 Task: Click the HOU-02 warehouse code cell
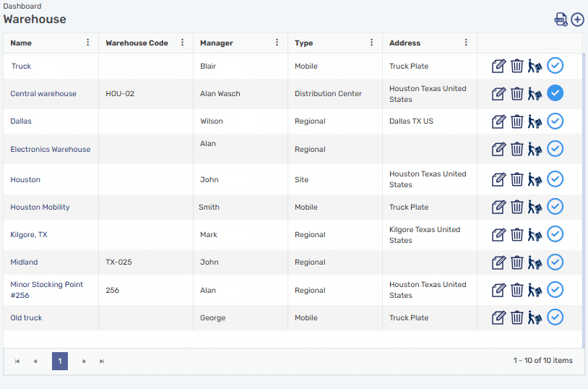tap(120, 94)
